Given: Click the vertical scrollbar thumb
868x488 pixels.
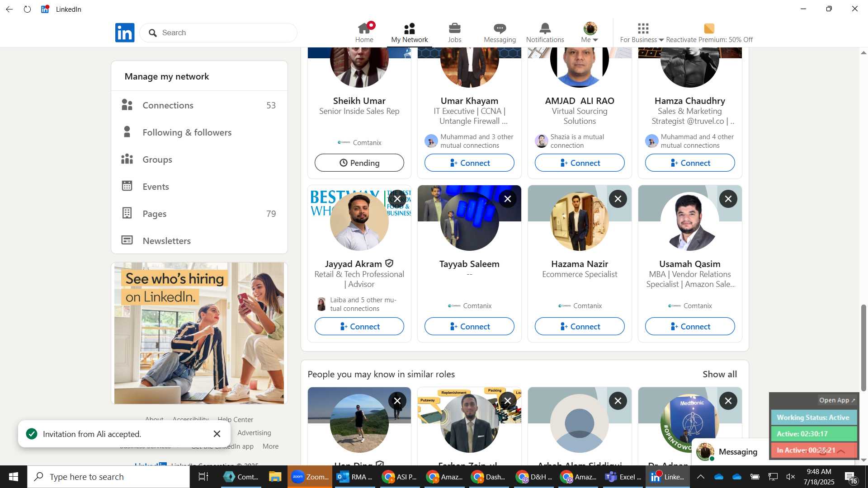Looking at the screenshot, I should (863, 348).
